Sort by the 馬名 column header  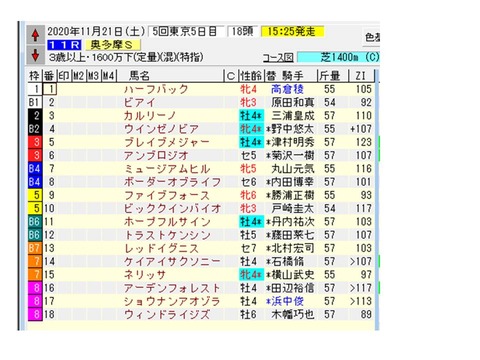(139, 76)
